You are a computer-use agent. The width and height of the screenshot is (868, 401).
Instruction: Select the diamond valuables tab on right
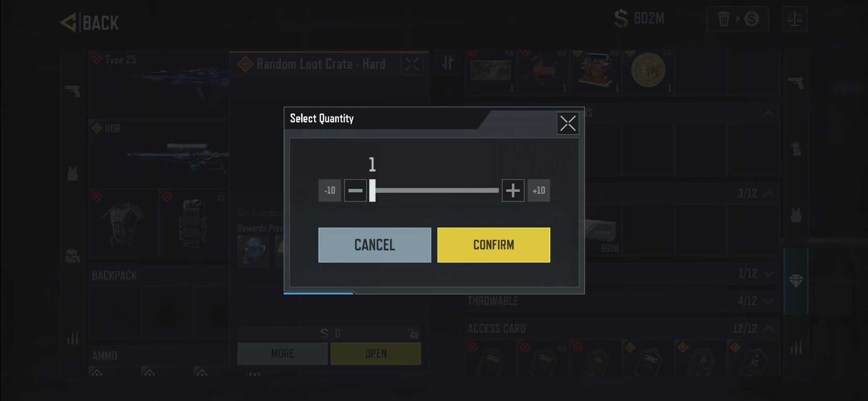[796, 281]
